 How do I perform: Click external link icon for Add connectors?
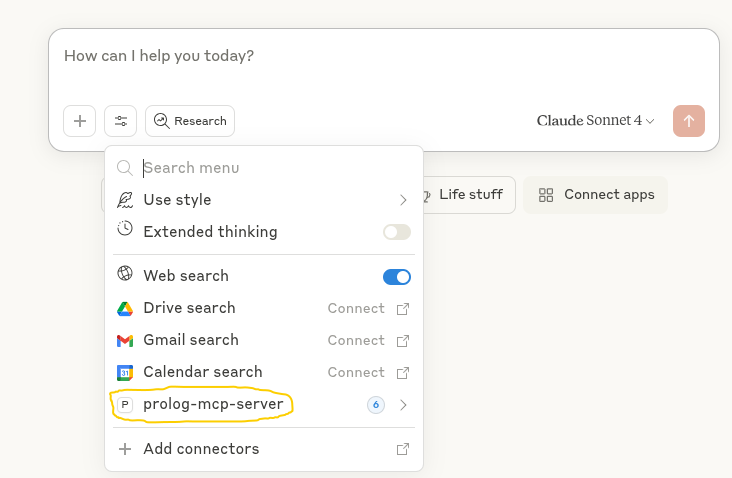pos(403,449)
